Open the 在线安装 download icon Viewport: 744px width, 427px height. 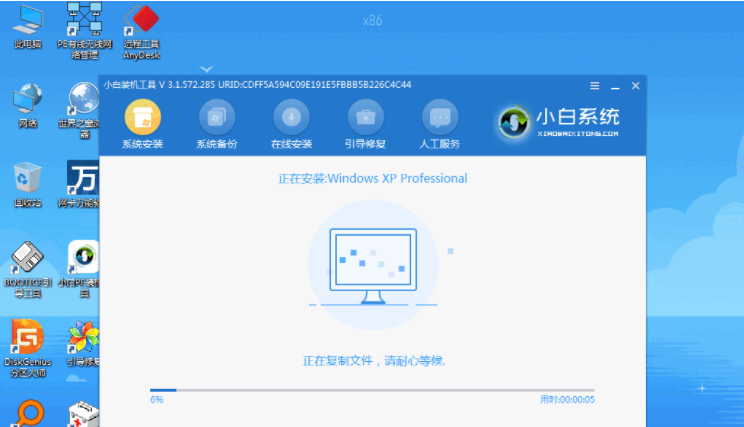[x=291, y=117]
